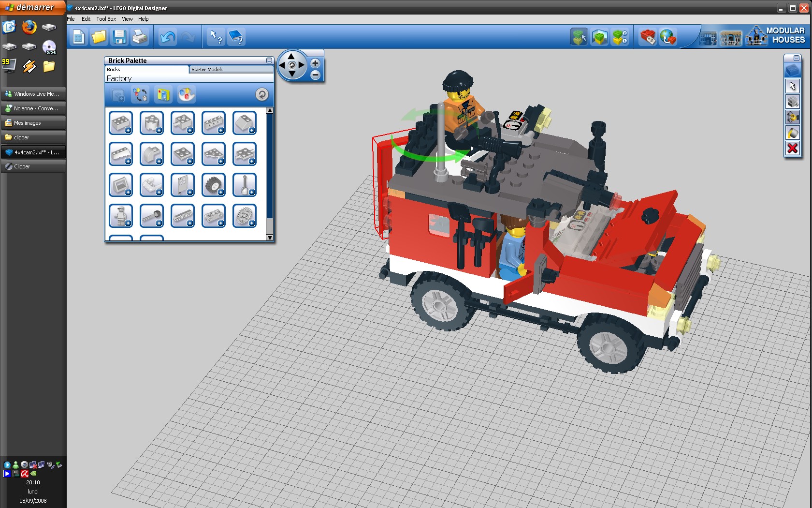Activate the What's This help cursor
812x508 pixels.
(216, 37)
